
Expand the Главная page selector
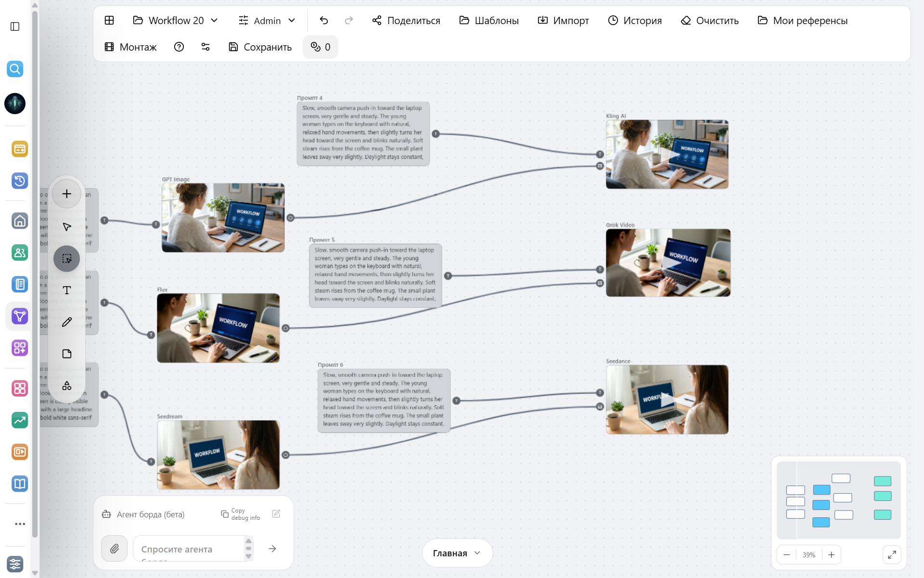click(x=457, y=553)
